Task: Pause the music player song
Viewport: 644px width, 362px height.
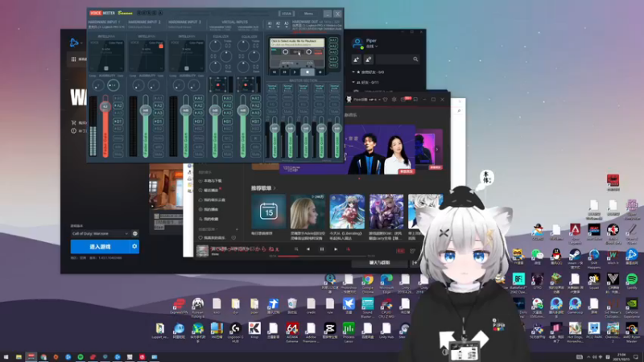Action: point(321,249)
